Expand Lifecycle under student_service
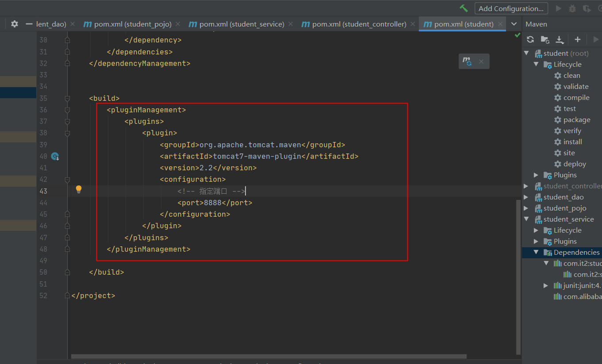 click(x=536, y=230)
